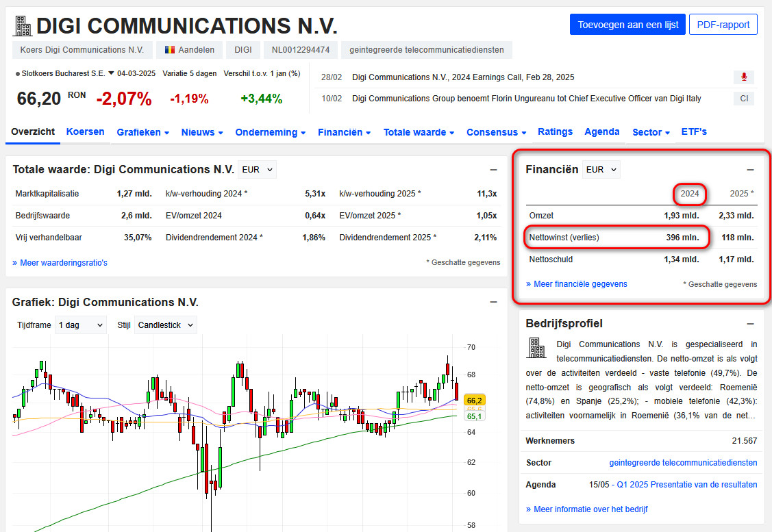Screen dimensions: 772x532
Task: Collapse the Financiën panel
Action: coord(750,170)
